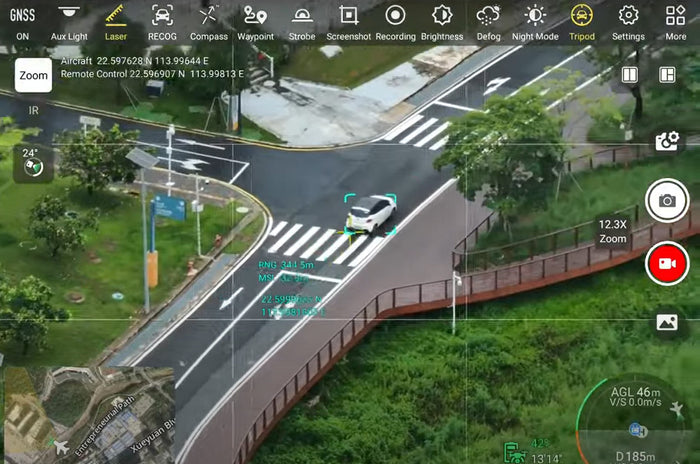Start Recording from the top toolbar

click(395, 20)
